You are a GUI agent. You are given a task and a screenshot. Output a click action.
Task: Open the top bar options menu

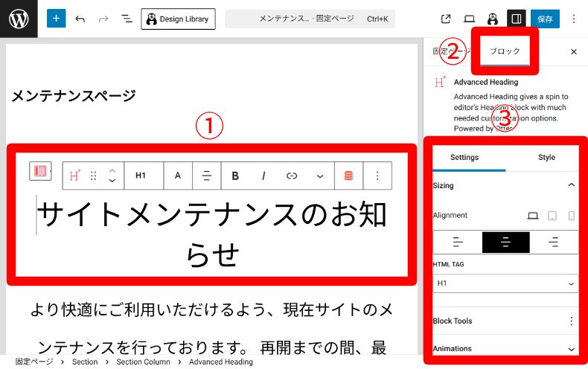pyautogui.click(x=574, y=19)
